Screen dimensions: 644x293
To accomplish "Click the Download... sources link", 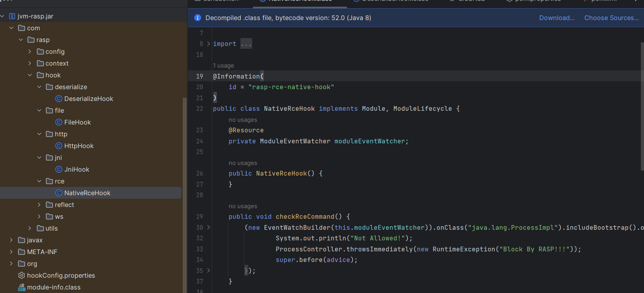I will coord(557,18).
